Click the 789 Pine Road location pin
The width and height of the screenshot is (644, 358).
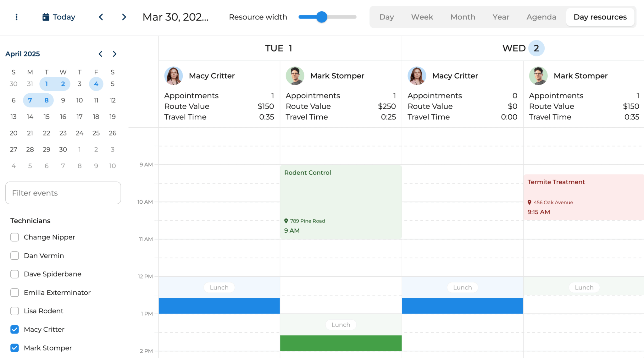[x=286, y=221]
